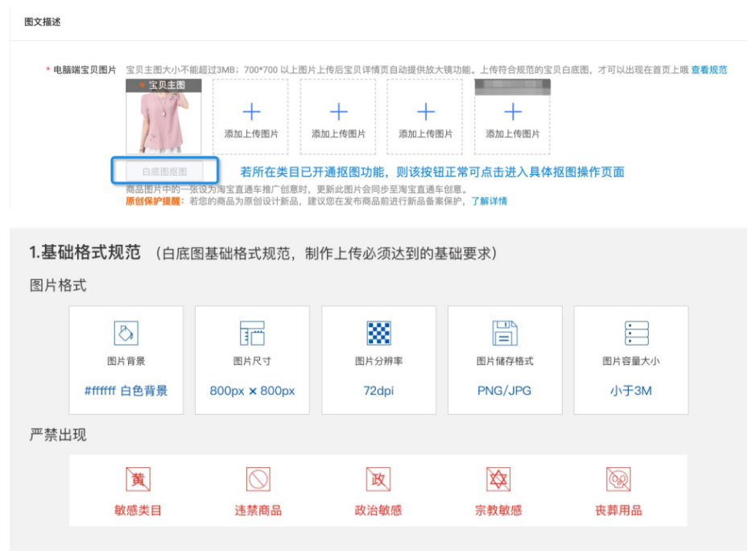Screen dimensions: 756x559
Task: Click the 图片尺寸 layout icon
Action: [252, 333]
